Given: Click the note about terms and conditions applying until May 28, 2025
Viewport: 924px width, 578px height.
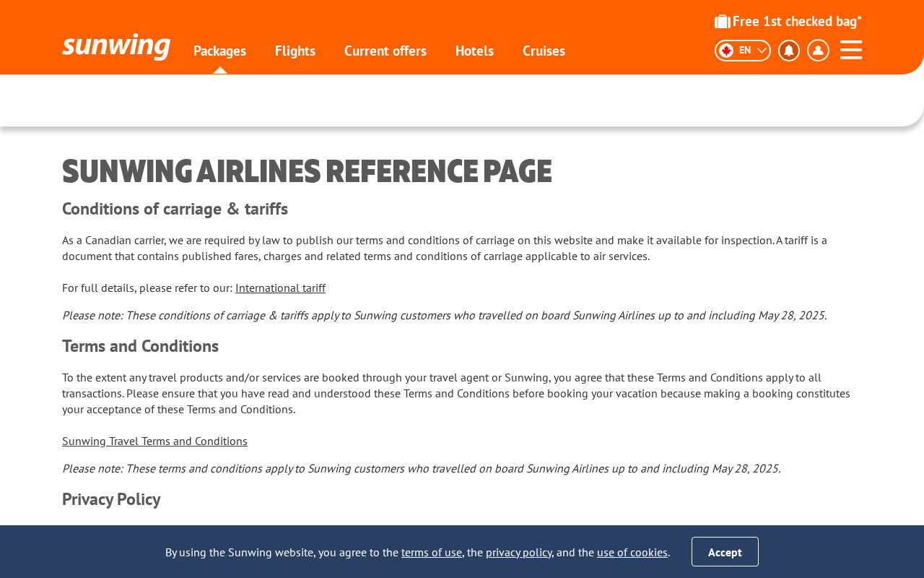Looking at the screenshot, I should click(422, 468).
